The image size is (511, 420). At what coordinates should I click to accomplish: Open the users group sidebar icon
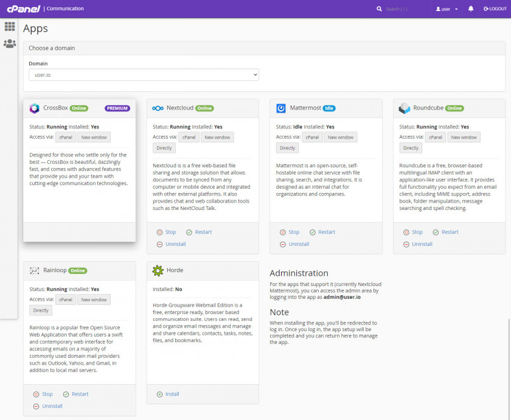pos(10,43)
